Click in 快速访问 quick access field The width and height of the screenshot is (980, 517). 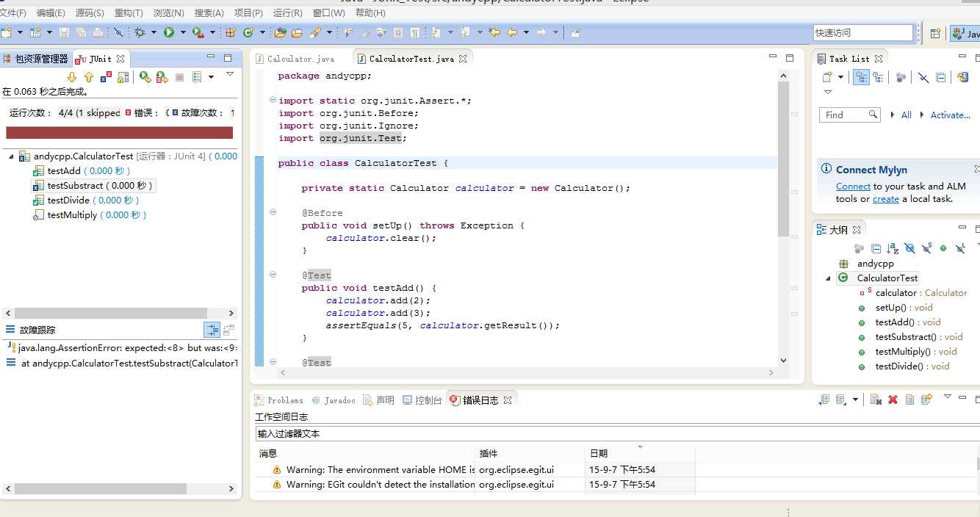click(x=862, y=33)
